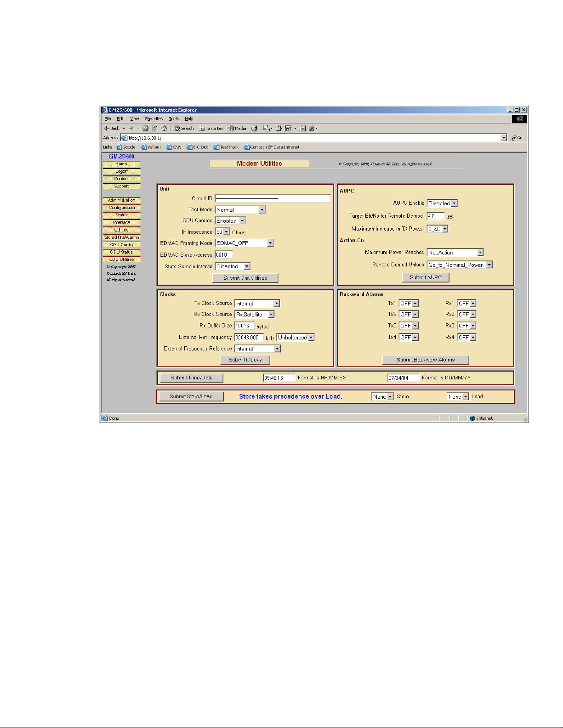Click the Rx Buffer Size field
This screenshot has height=728, width=563.
click(245, 326)
